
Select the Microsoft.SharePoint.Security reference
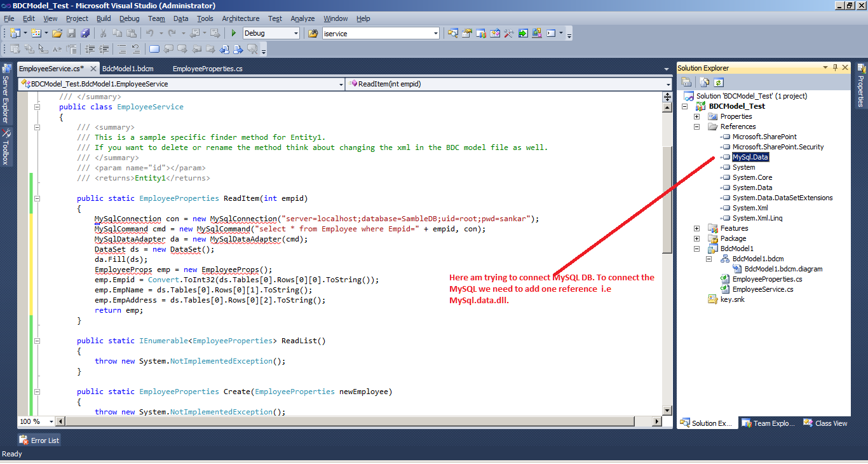click(778, 147)
